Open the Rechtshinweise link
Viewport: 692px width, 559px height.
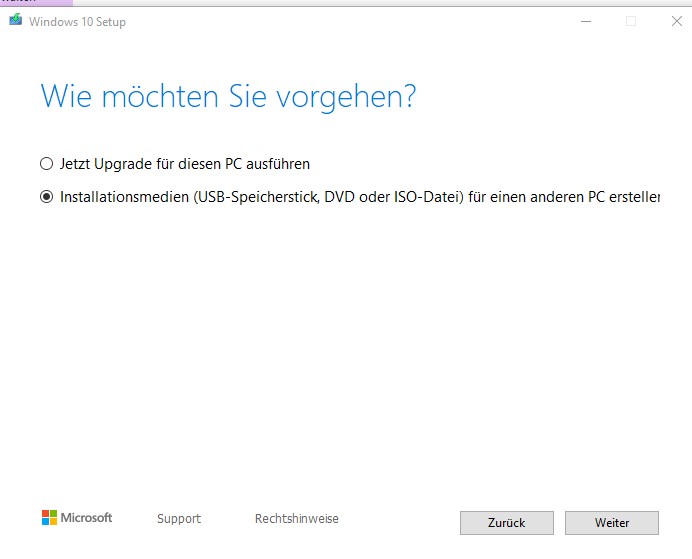point(297,518)
